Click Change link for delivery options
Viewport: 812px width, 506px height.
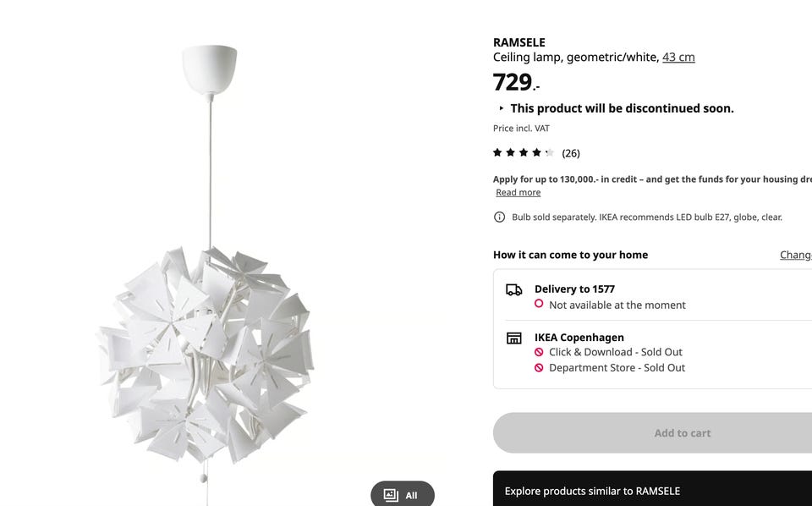click(795, 255)
